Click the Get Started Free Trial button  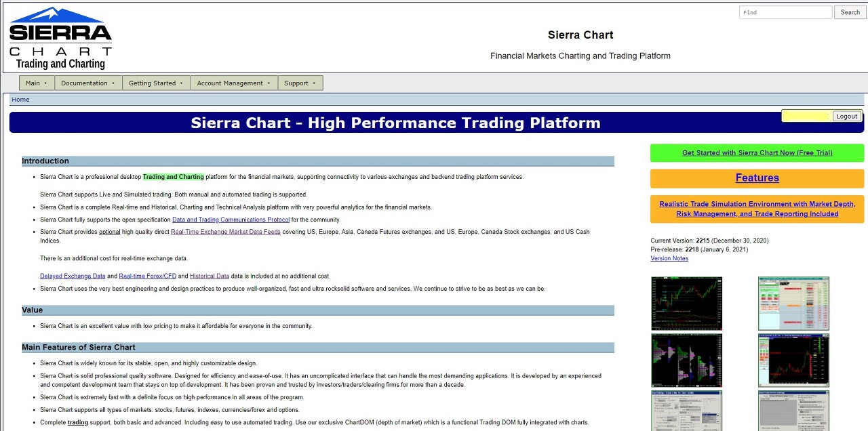click(x=757, y=152)
